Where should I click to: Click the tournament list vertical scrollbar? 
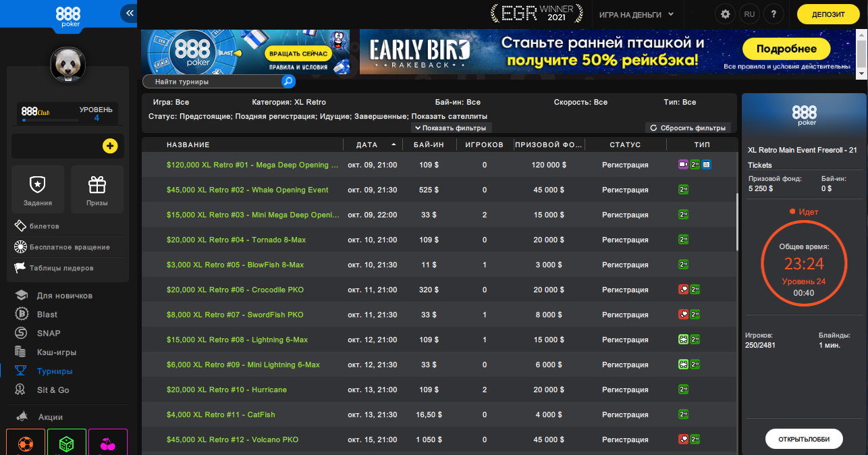point(737,223)
